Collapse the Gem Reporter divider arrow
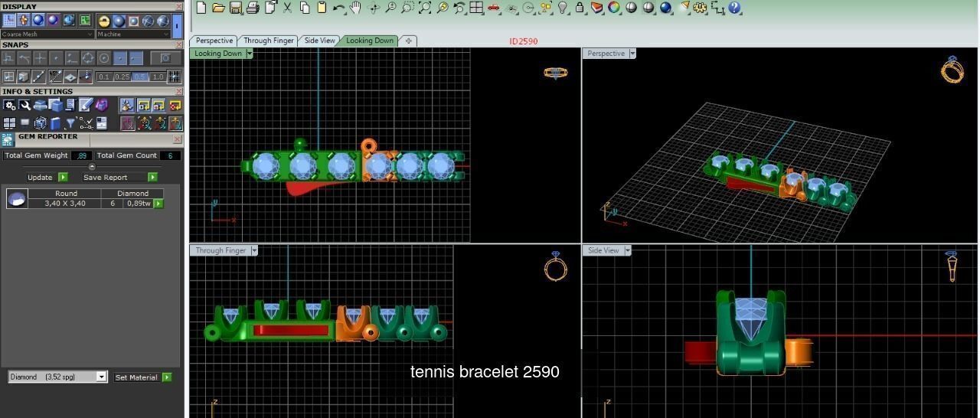 (92, 167)
